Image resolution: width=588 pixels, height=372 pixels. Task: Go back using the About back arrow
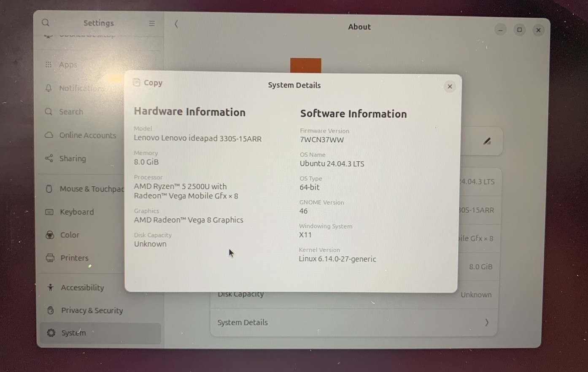click(176, 24)
